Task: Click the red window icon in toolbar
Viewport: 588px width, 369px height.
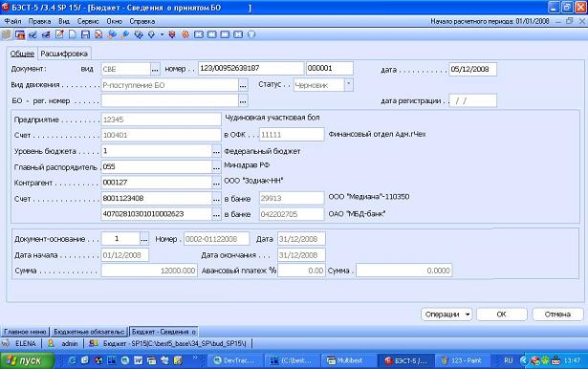Action: [x=20, y=34]
